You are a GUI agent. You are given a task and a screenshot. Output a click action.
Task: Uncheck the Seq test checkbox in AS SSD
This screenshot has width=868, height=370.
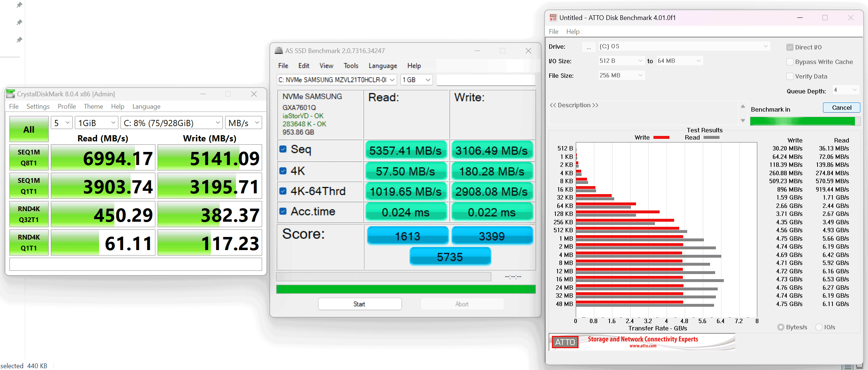(283, 149)
